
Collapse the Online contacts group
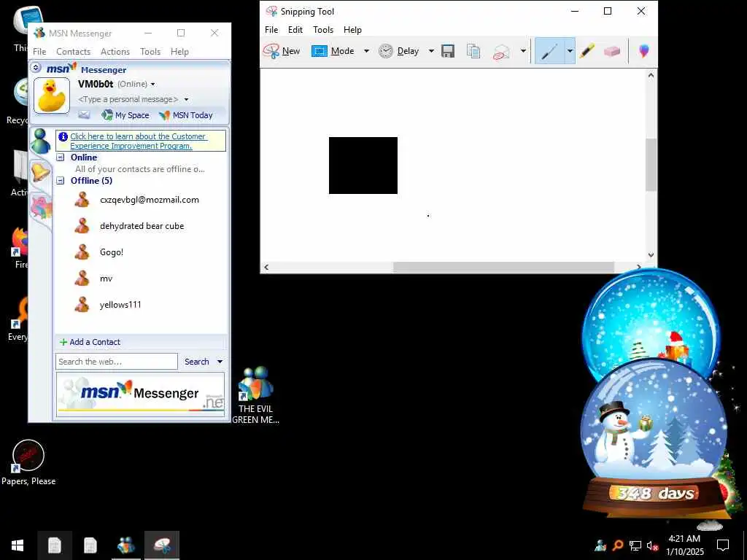61,157
